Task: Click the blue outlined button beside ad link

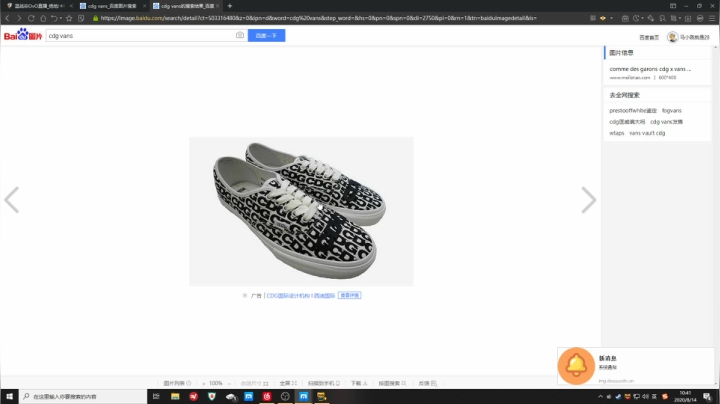Action: (x=349, y=295)
